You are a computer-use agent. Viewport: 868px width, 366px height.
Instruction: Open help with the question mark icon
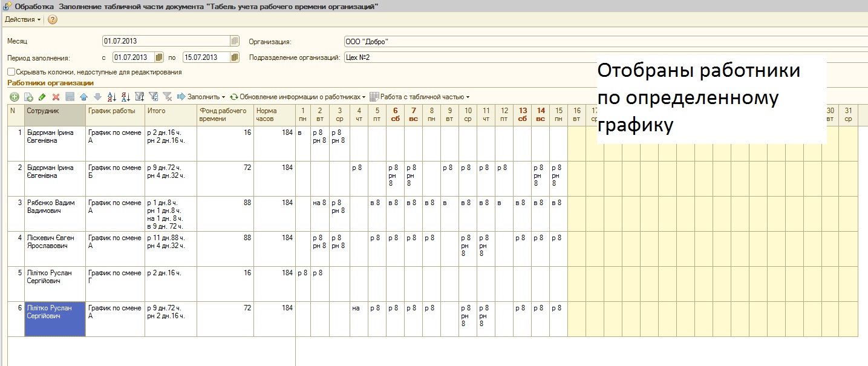pyautogui.click(x=53, y=19)
